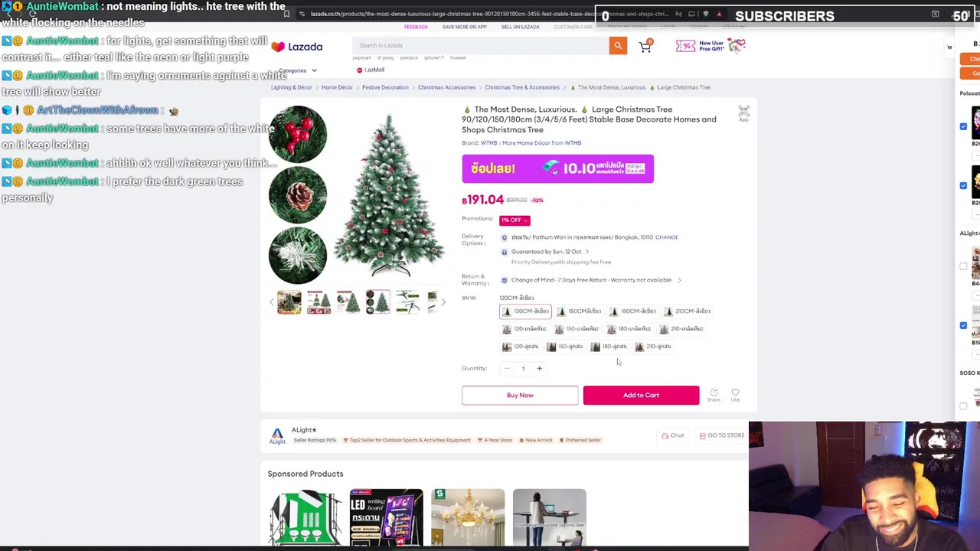The width and height of the screenshot is (980, 551).
Task: Expand the Categories dropdown
Action: [297, 70]
